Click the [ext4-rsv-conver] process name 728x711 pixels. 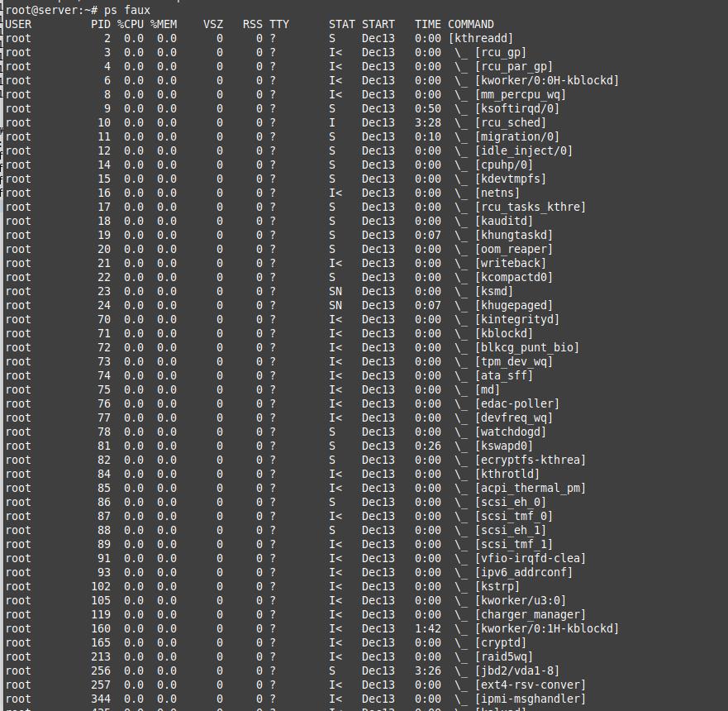point(531,685)
